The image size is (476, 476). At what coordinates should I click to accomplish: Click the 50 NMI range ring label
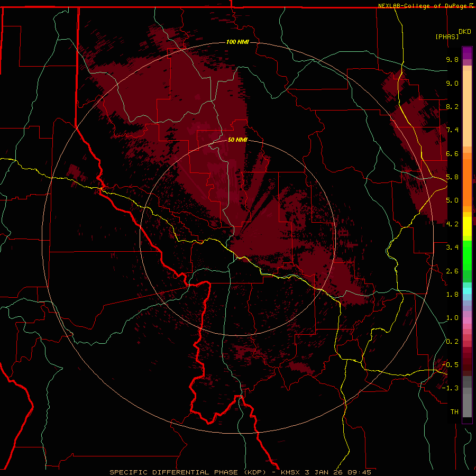point(237,140)
